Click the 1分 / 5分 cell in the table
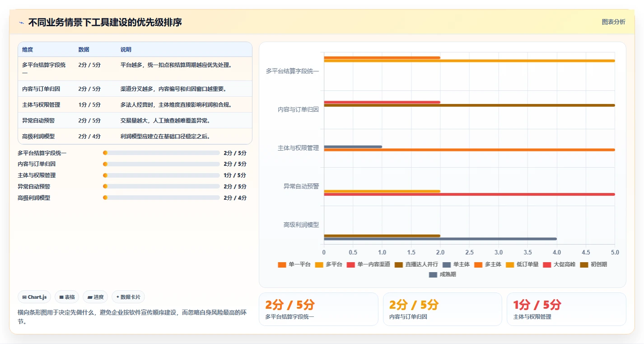This screenshot has height=344, width=644. tap(89, 104)
